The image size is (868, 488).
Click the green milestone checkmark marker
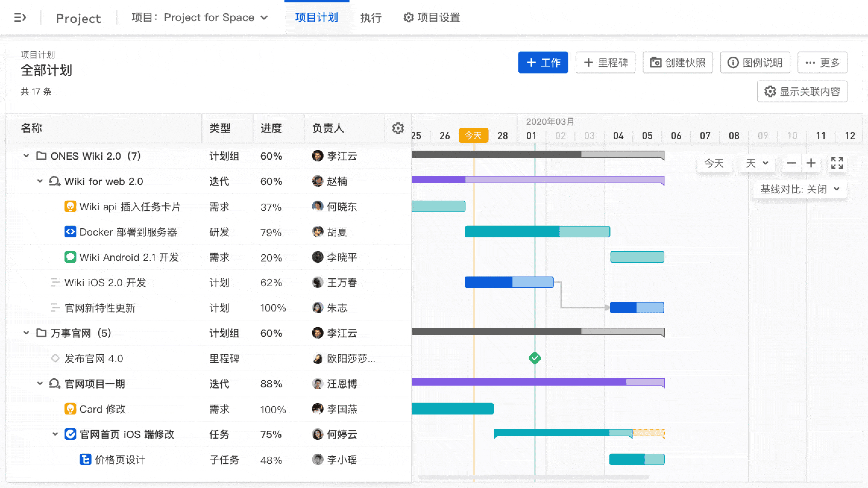coord(535,358)
